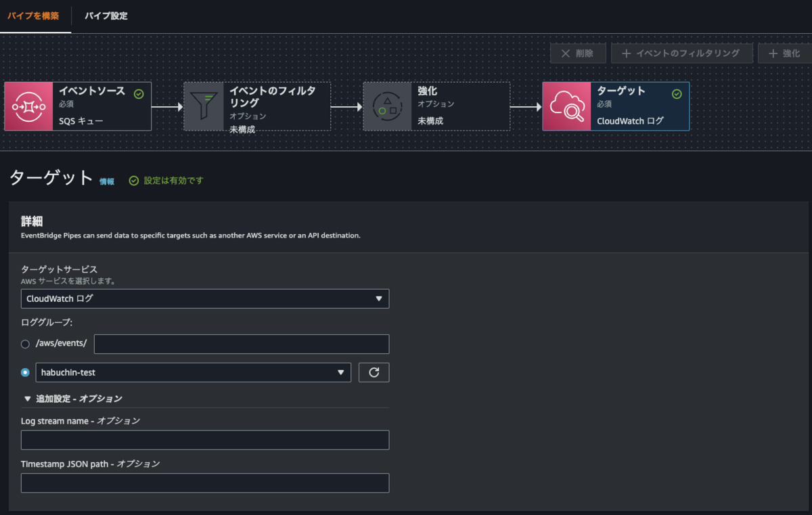Click the 削除 button
The height and width of the screenshot is (515, 812).
(578, 53)
